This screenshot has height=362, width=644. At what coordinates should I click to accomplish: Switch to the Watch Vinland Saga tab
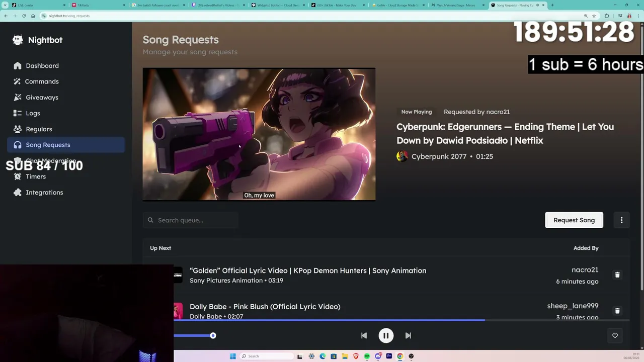tap(458, 5)
